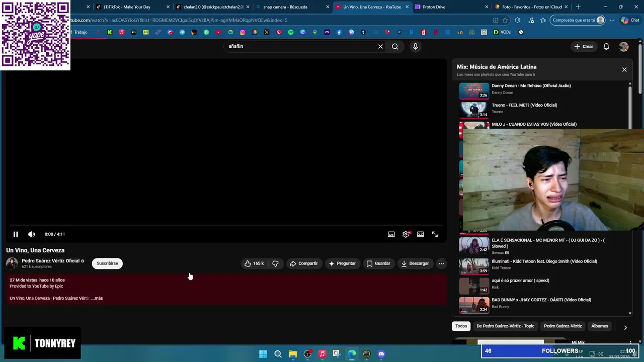Open more actions three-dot menu below video
The height and width of the screenshot is (362, 644).
(441, 263)
